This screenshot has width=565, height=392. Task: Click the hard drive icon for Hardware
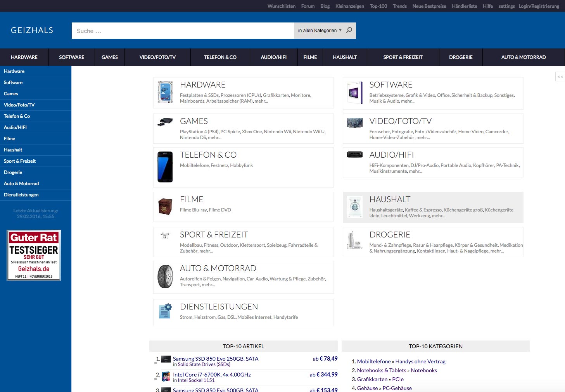(x=165, y=92)
